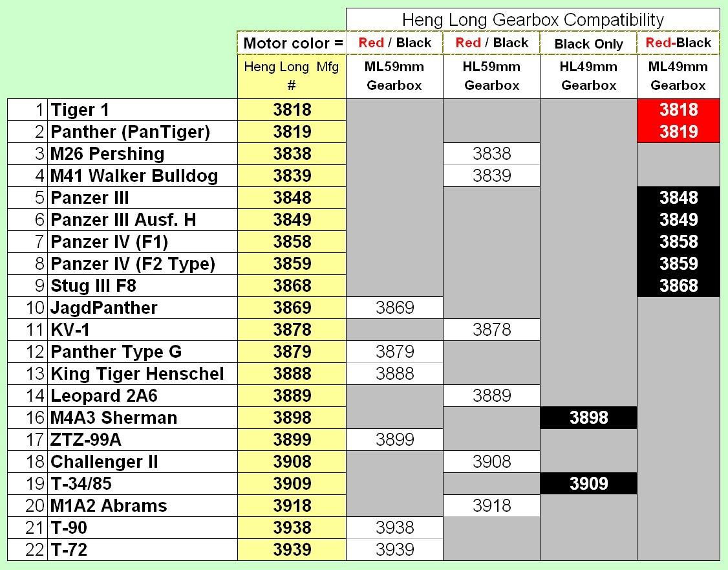Click 3939 in the ML59mm Gearbox column
The height and width of the screenshot is (570, 728).
click(394, 549)
